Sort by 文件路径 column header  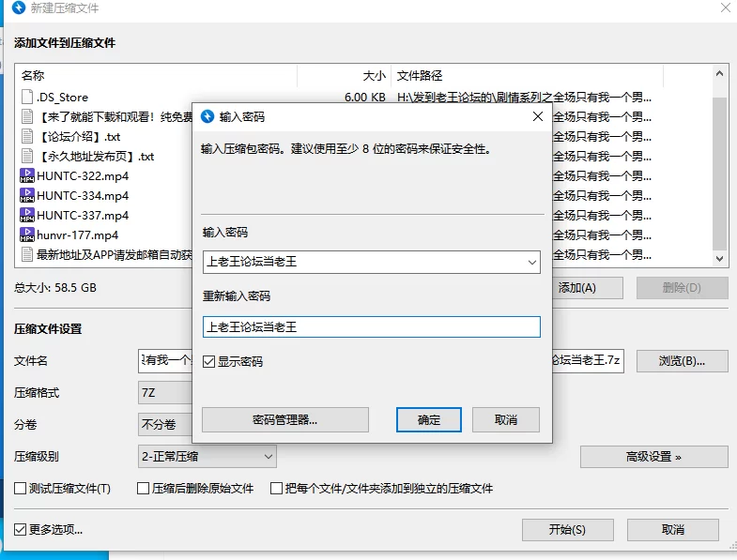tap(528, 76)
